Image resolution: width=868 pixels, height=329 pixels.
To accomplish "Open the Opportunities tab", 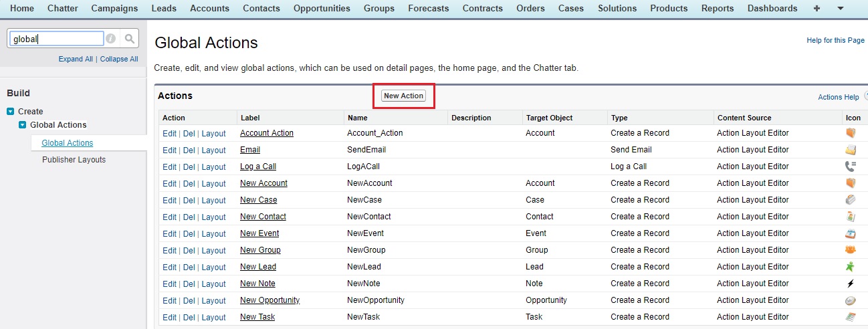I will point(322,9).
